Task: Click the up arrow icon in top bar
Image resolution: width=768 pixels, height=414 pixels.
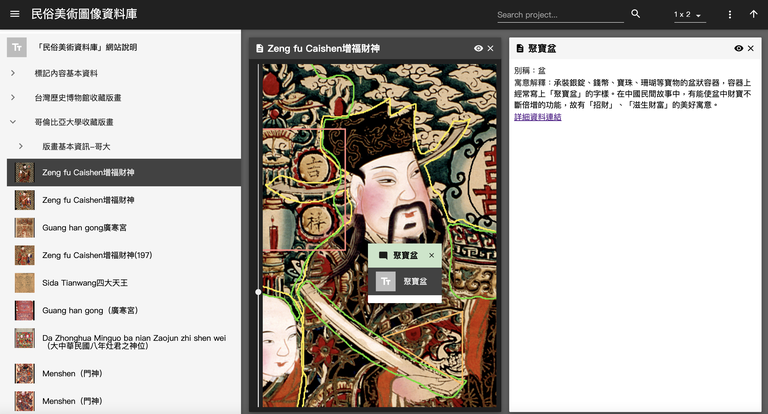Action: (x=753, y=14)
